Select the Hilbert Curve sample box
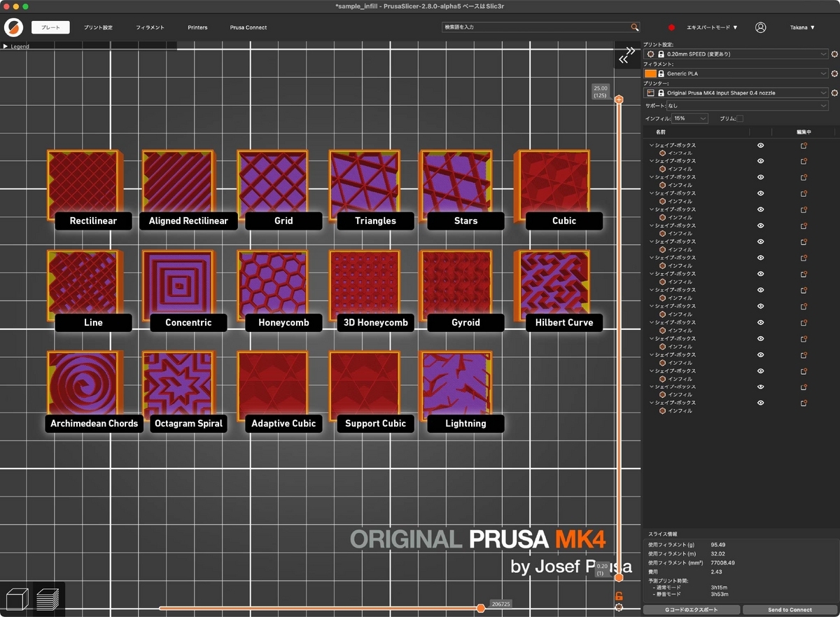The height and width of the screenshot is (617, 840). [x=552, y=285]
